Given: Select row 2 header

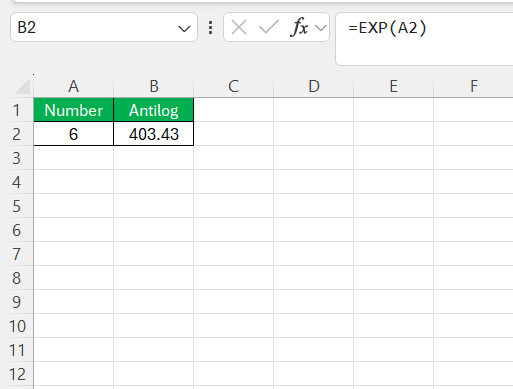Looking at the screenshot, I should (17, 134).
